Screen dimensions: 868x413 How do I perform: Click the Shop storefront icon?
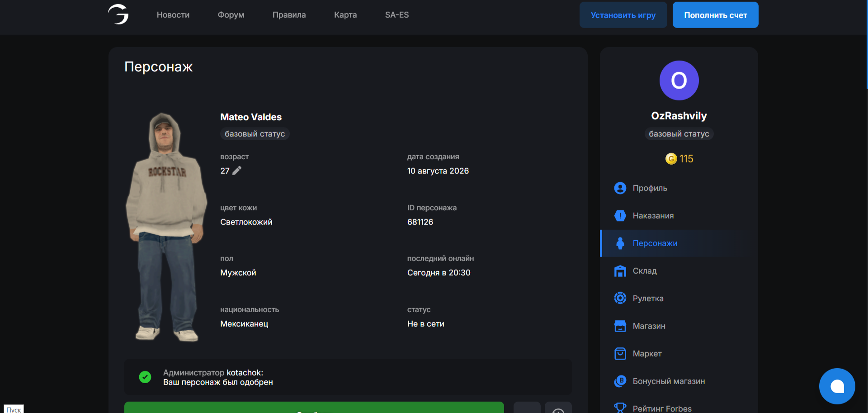(x=620, y=326)
